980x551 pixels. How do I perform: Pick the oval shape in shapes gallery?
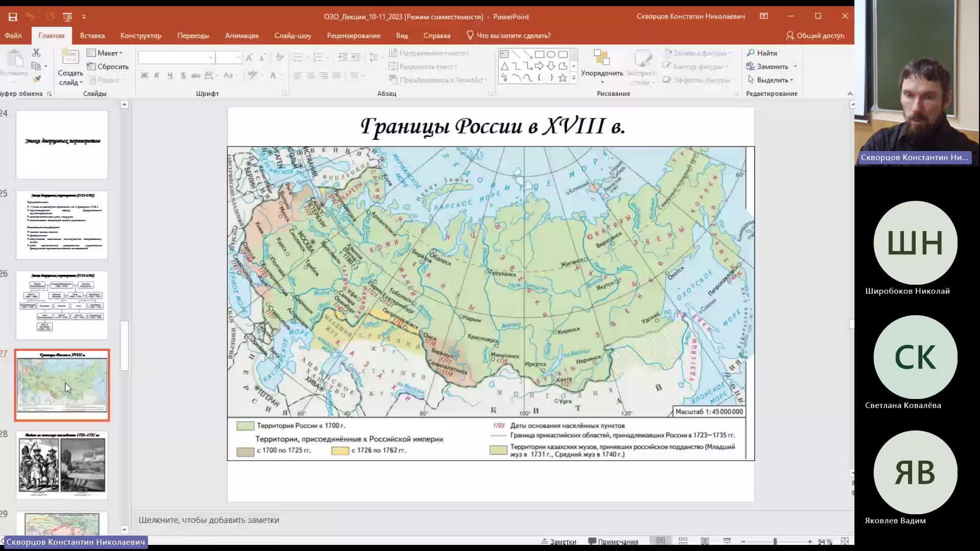pyautogui.click(x=551, y=54)
